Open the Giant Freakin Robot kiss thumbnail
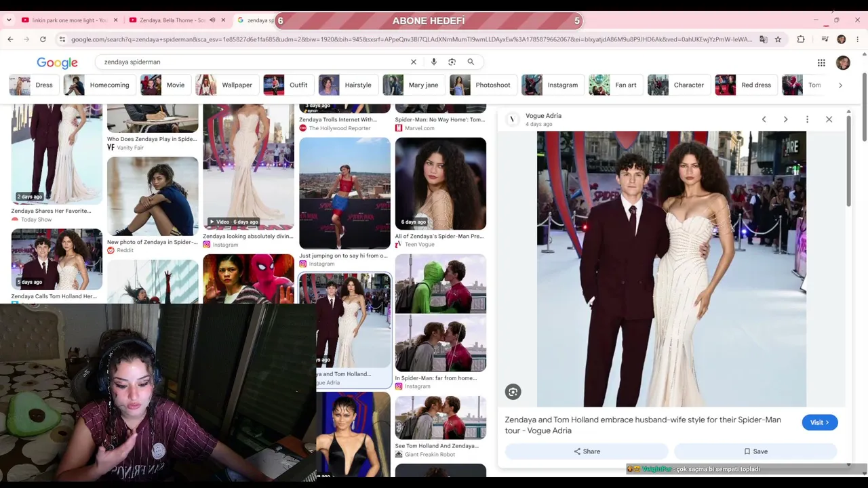868x488 pixels. click(441, 418)
